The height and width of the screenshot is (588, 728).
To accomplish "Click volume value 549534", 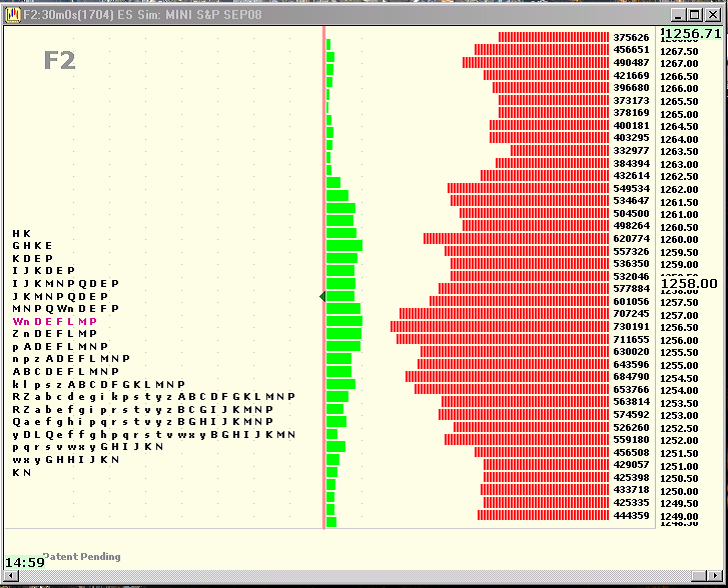I will coord(631,189).
